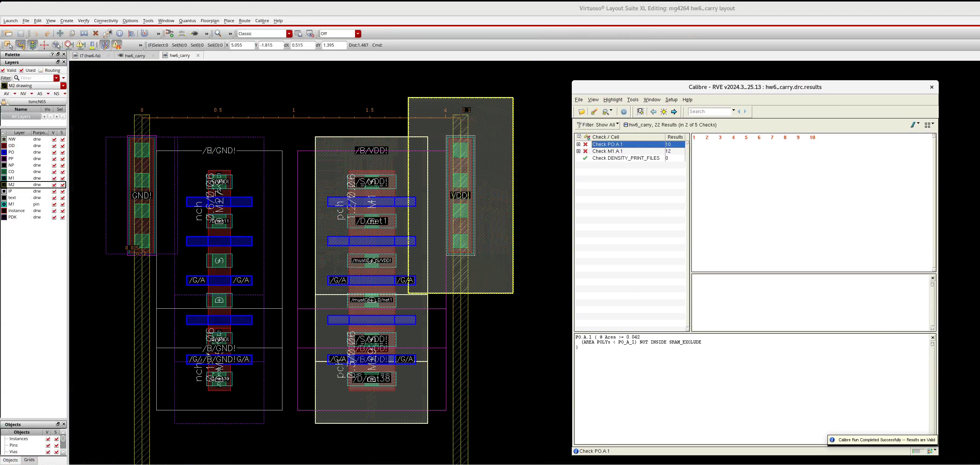The height and width of the screenshot is (465, 980).
Task: Click the Check M1.A.1 row
Action: [607, 151]
